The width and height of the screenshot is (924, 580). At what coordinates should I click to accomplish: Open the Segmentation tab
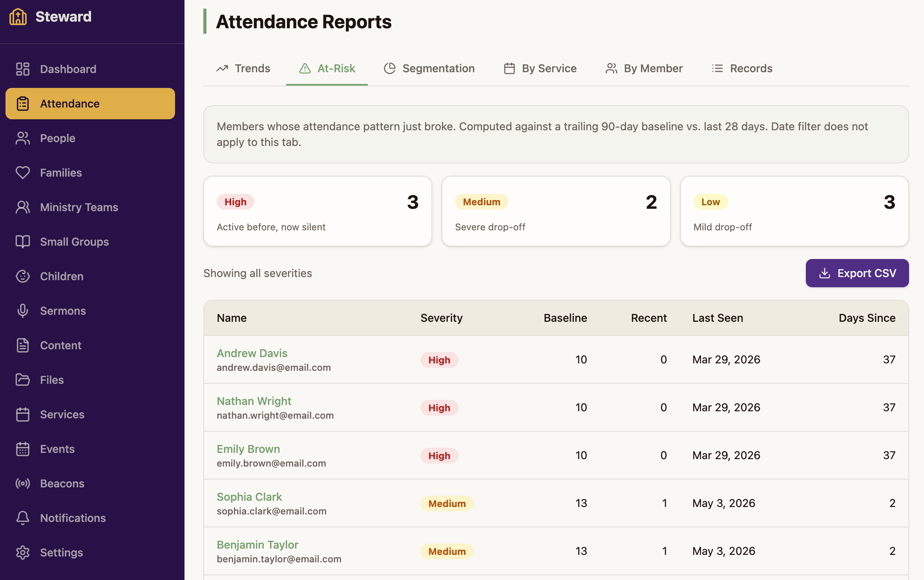[x=429, y=68]
